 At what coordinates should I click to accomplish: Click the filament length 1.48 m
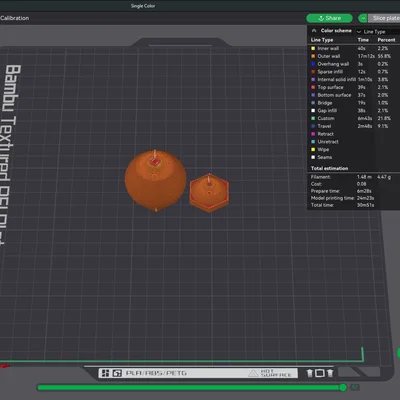364,177
